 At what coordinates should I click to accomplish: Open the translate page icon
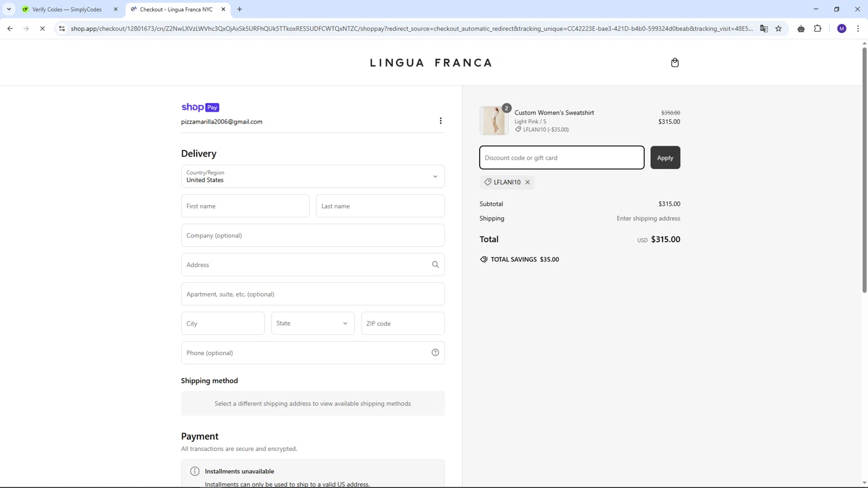coord(764,28)
